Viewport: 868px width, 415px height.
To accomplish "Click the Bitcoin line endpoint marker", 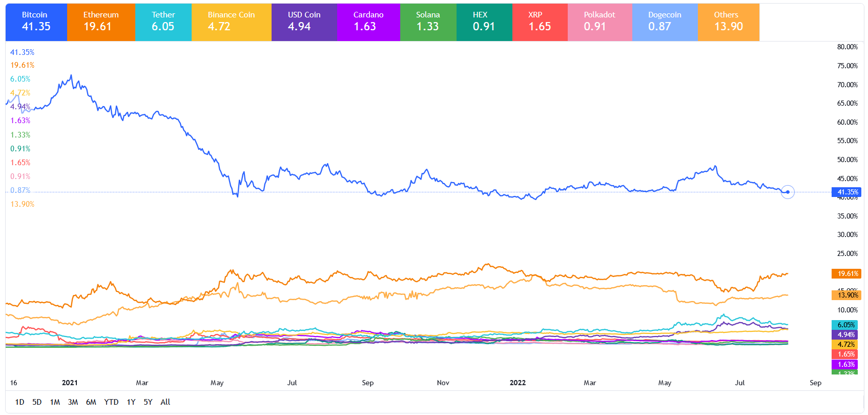I will click(x=788, y=192).
